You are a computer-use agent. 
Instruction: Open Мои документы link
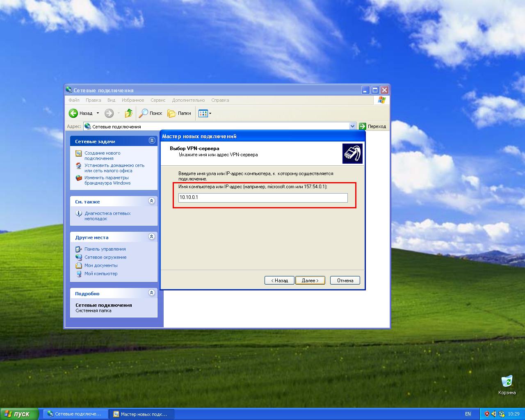(101, 265)
